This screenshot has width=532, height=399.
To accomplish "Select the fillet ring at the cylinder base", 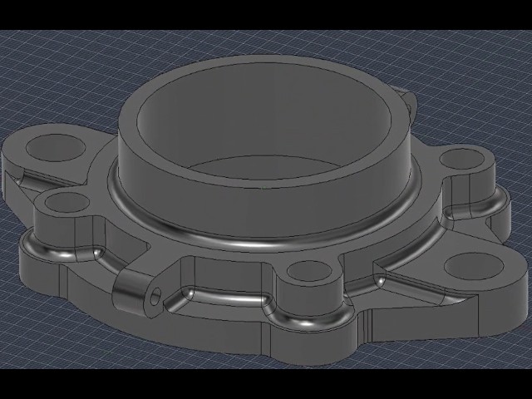I will click(264, 243).
